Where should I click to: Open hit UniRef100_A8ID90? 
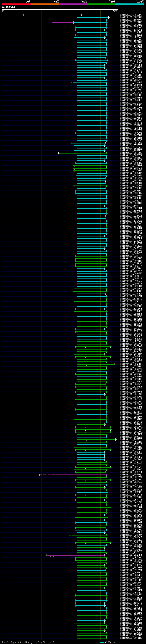tap(131, 15)
